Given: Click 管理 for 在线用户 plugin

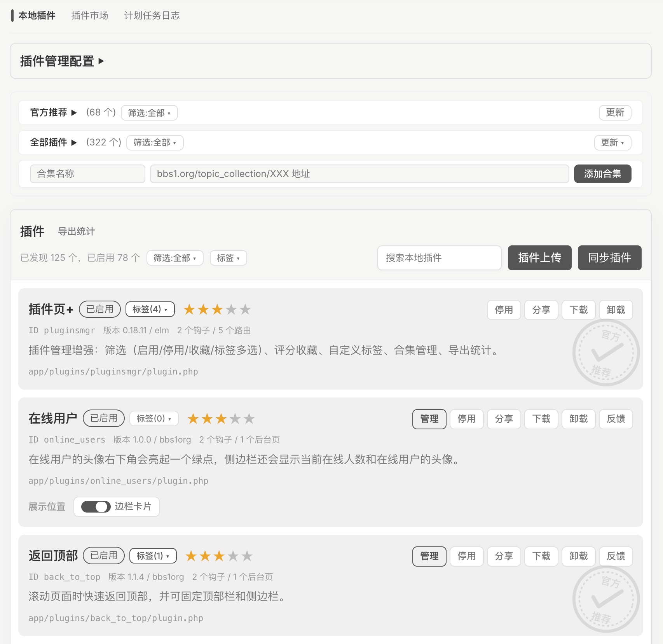Looking at the screenshot, I should coord(429,419).
